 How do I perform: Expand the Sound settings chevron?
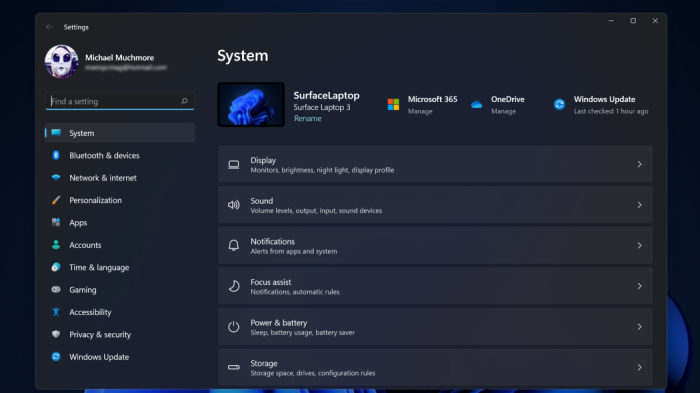(x=639, y=205)
